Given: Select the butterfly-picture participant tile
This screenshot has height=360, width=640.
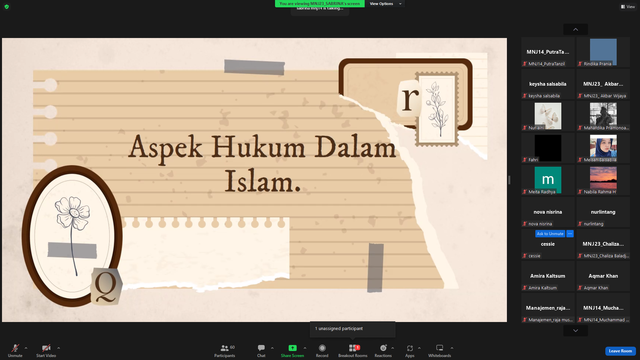Looking at the screenshot, I should click(x=548, y=116).
